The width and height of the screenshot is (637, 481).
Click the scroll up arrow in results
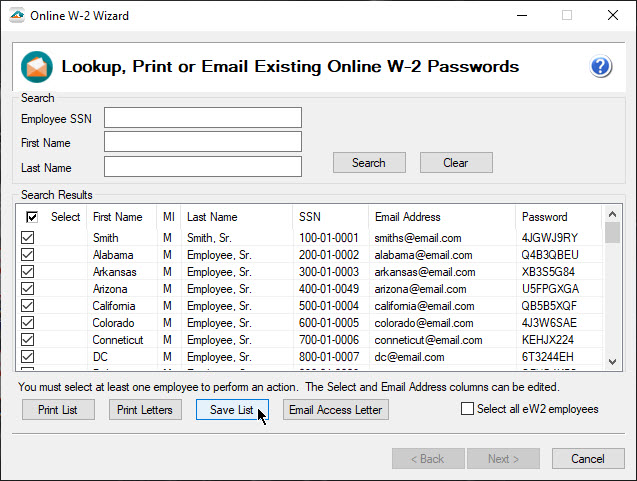coord(612,214)
